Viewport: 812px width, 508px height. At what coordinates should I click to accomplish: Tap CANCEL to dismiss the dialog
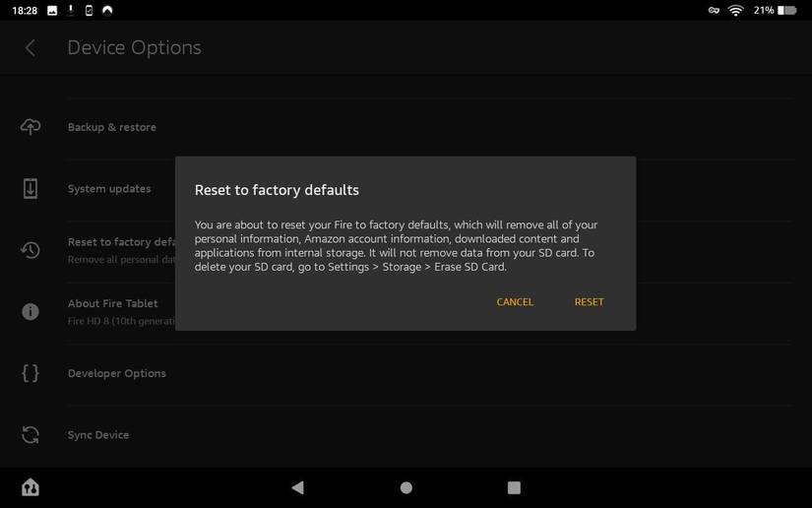(515, 302)
